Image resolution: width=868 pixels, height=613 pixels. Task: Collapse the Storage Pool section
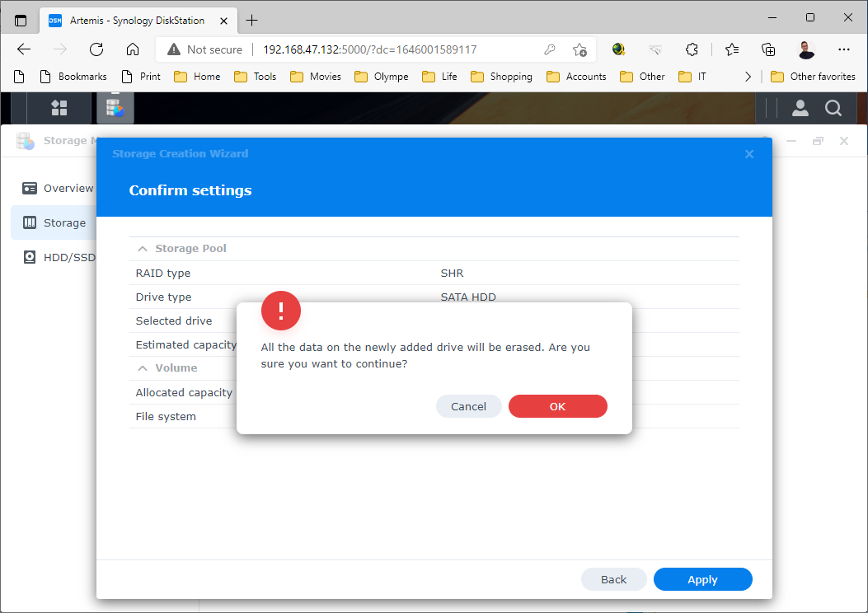(143, 248)
